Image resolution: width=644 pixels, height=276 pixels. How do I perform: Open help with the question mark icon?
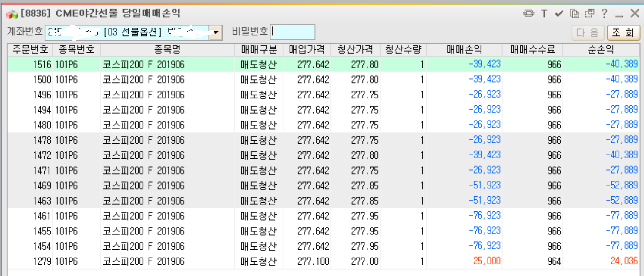604,14
